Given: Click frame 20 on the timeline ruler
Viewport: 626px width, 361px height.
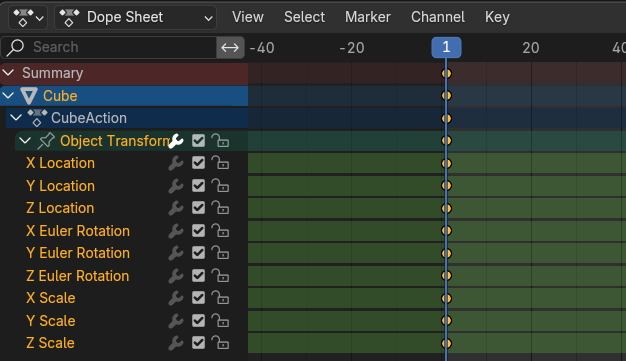Looking at the screenshot, I should click(531, 48).
